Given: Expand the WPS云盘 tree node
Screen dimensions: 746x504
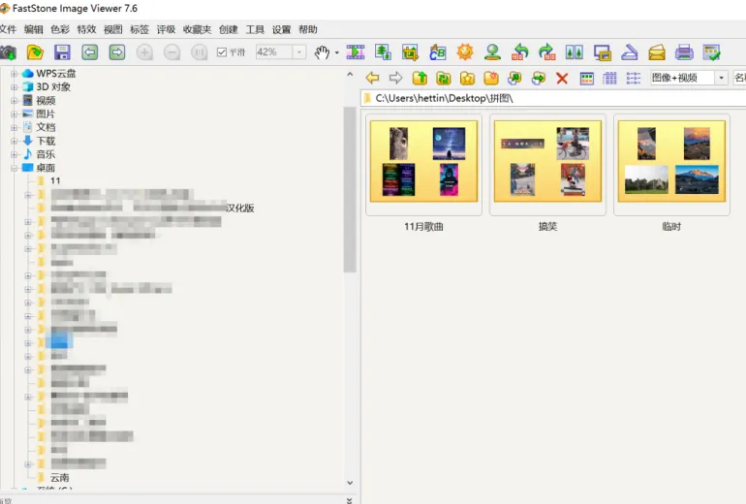Looking at the screenshot, I should [14, 74].
